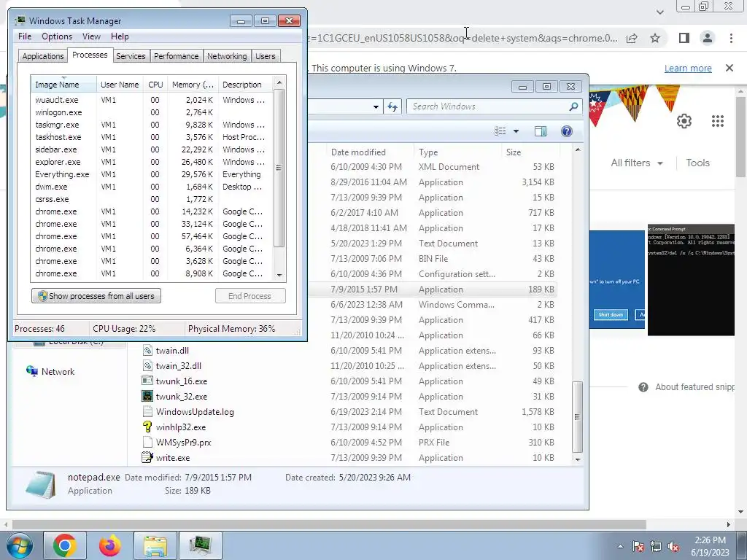
Task: Switch to the Services tab
Action: click(x=131, y=55)
